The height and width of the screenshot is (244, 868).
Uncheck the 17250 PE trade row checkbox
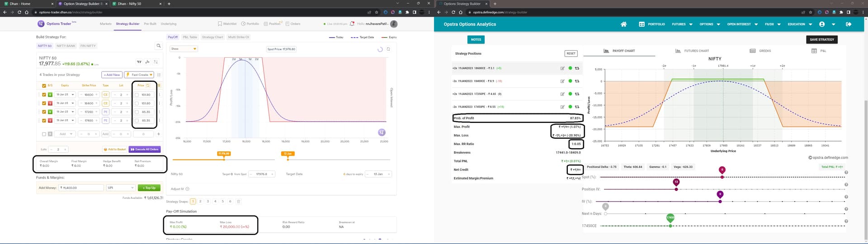tap(44, 112)
